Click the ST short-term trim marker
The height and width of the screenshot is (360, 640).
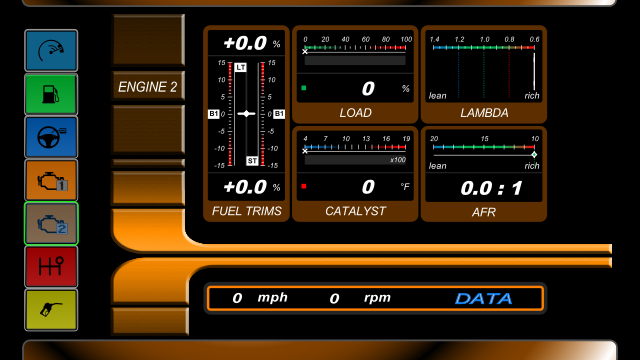(x=252, y=161)
